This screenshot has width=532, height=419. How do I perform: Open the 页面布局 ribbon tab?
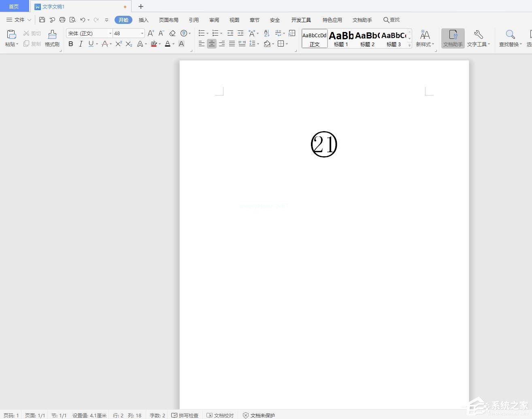click(x=168, y=19)
